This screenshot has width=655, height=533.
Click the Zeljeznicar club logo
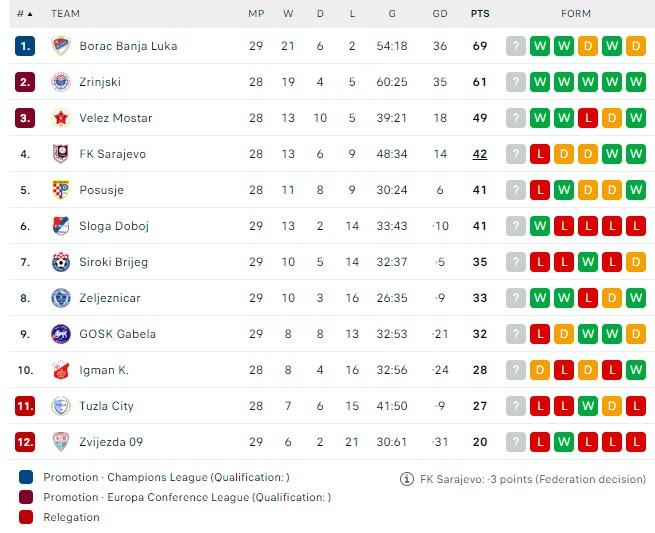coord(60,298)
